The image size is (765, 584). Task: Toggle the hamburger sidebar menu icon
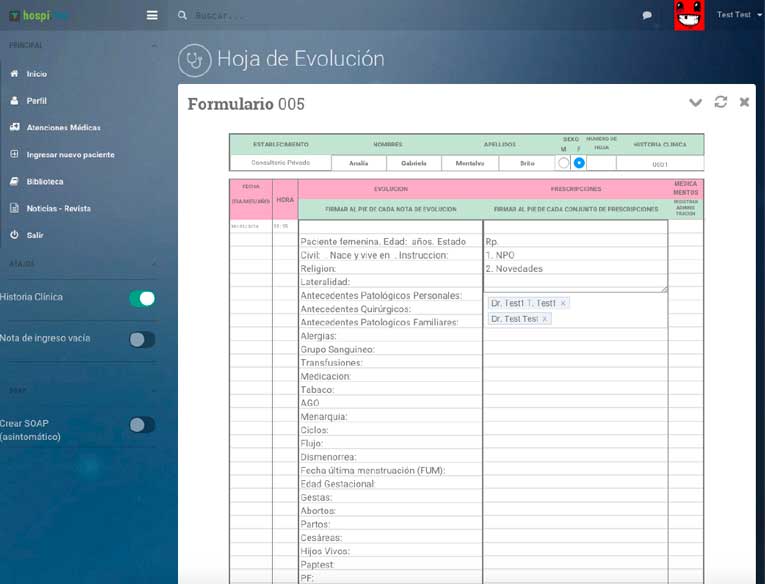152,15
